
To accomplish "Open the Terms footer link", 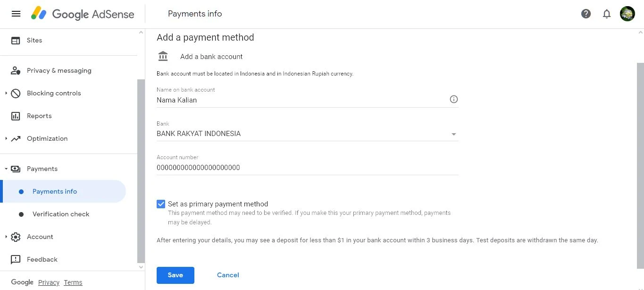I will [x=73, y=282].
